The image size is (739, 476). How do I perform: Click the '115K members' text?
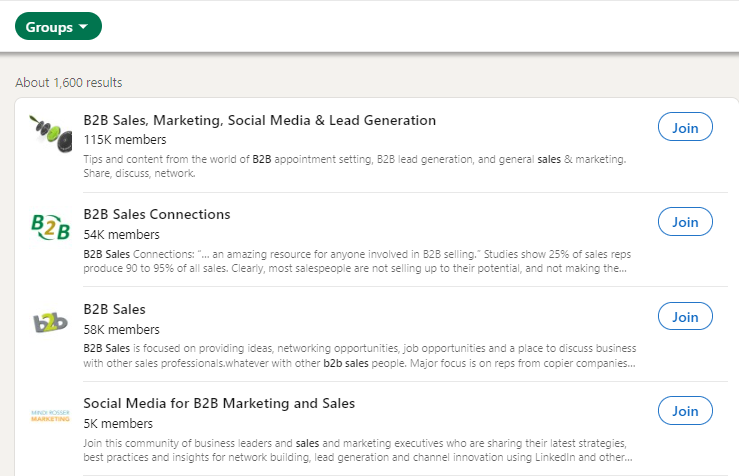(x=125, y=140)
